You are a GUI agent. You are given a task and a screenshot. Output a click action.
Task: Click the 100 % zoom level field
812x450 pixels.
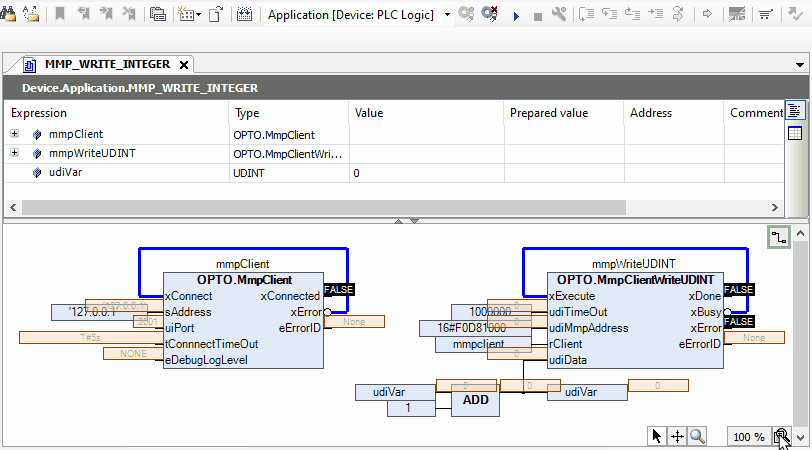[x=749, y=437]
